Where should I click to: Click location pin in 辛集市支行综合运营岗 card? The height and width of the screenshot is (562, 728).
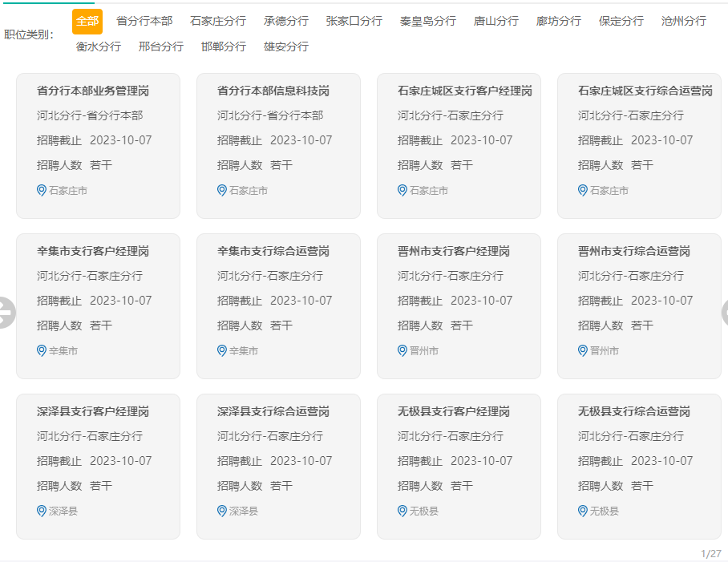coord(222,350)
